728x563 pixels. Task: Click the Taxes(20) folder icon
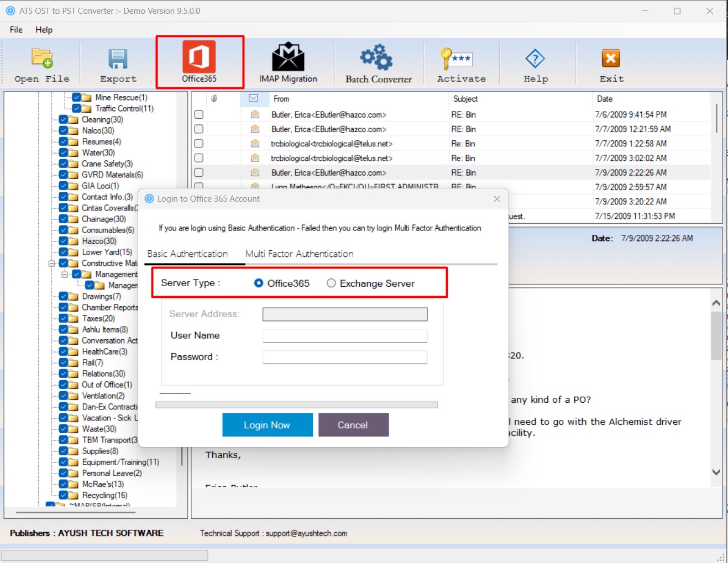[73, 318]
